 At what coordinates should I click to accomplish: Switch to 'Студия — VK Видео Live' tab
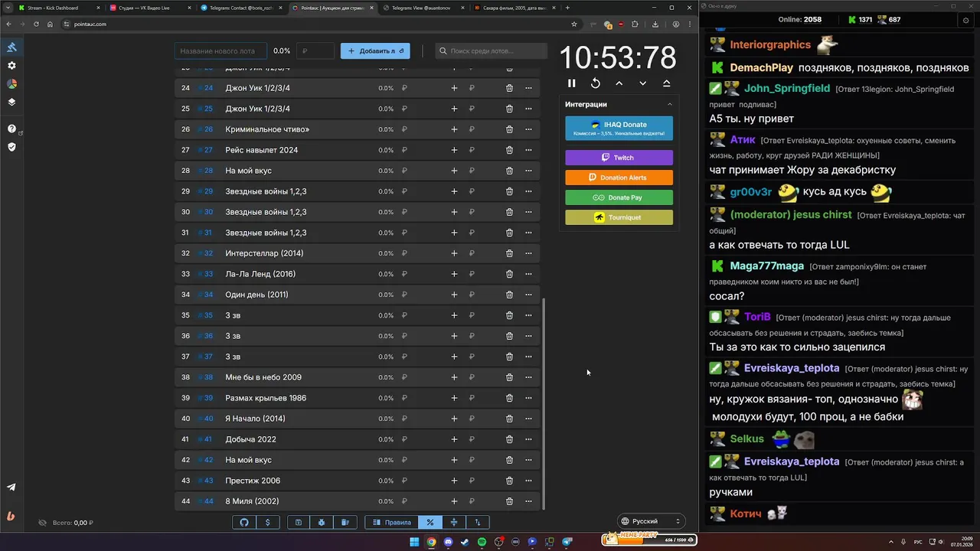(x=149, y=8)
